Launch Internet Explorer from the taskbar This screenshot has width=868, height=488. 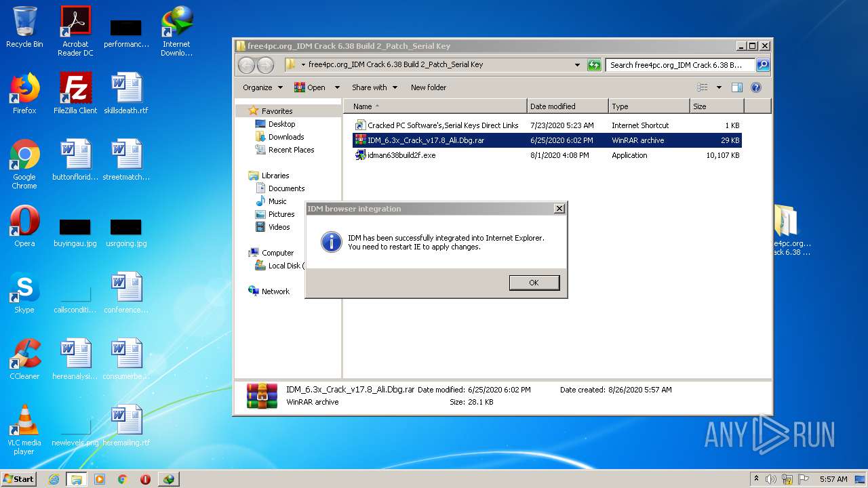click(54, 479)
